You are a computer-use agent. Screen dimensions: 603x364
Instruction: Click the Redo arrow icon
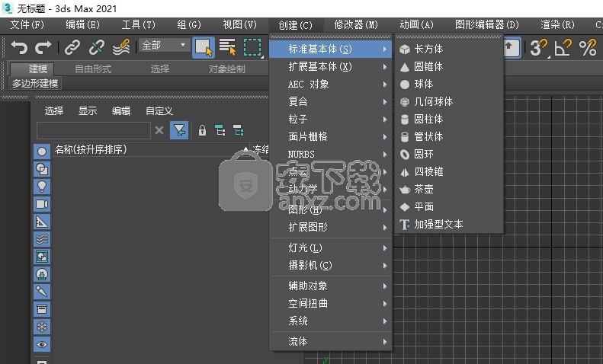point(43,48)
